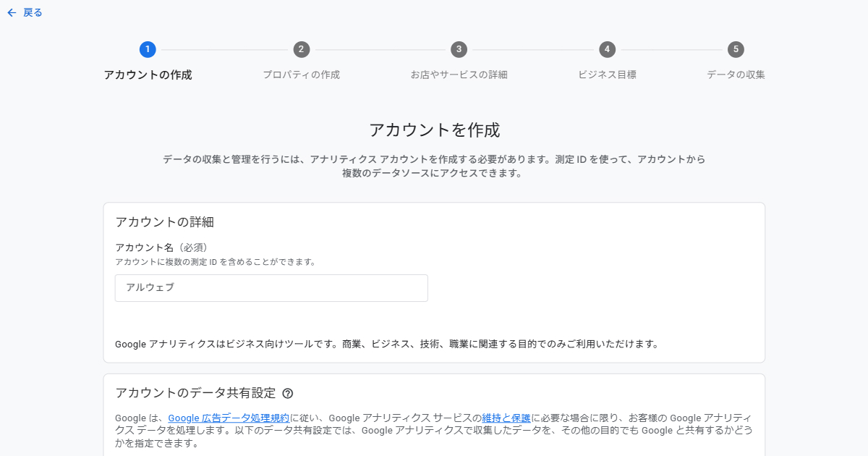Focus the アカウント名 input field
Screen dimensions: 868x456
click(x=271, y=287)
